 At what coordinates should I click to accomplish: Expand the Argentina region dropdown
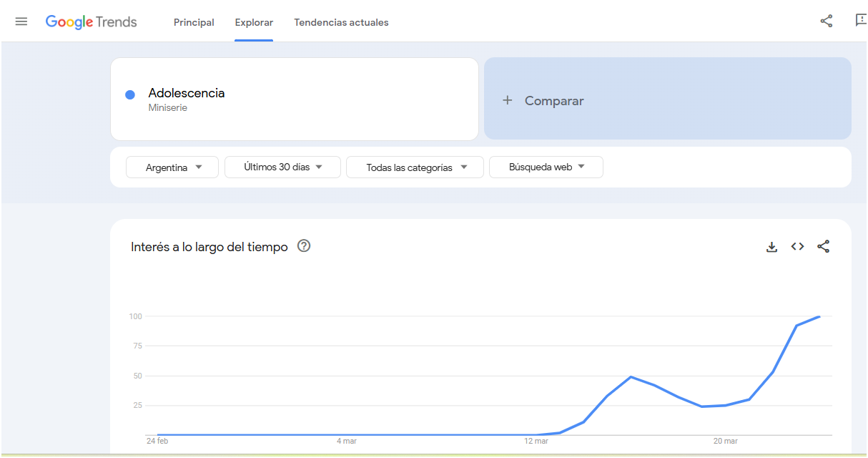click(x=172, y=167)
